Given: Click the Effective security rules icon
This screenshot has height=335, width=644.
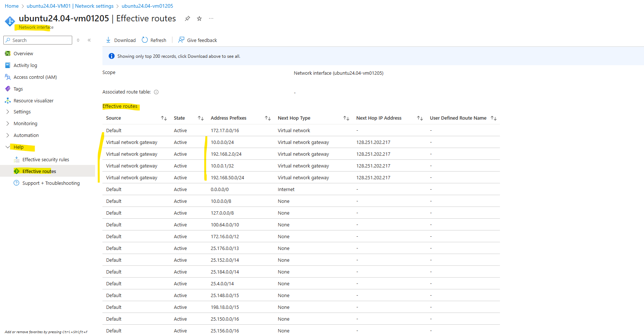Looking at the screenshot, I should [17, 159].
